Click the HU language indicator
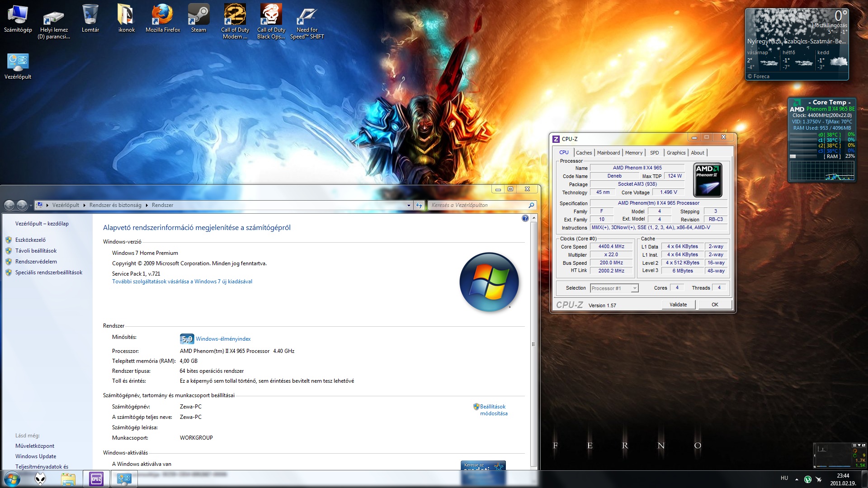The width and height of the screenshot is (868, 488). point(784,478)
